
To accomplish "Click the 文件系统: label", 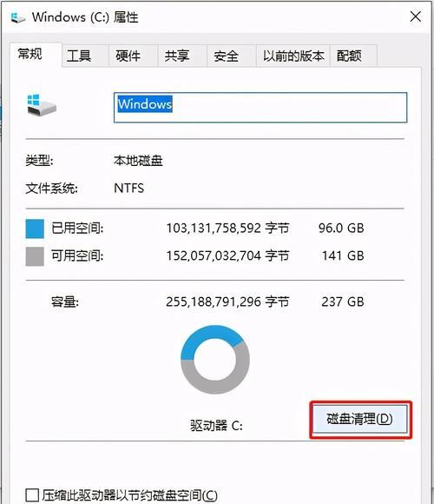I will click(51, 188).
